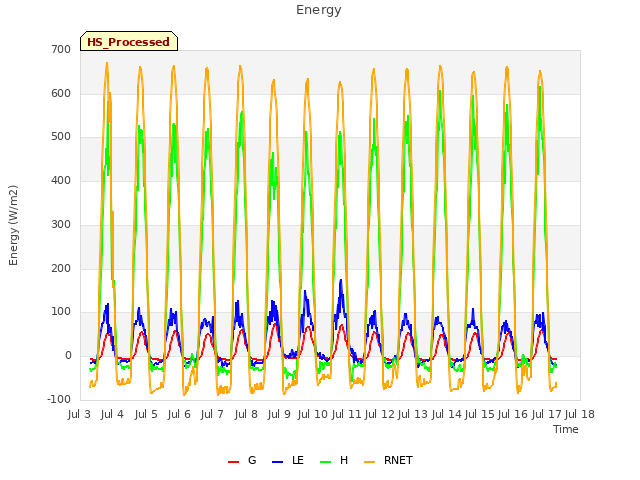Toggle the H series legend entry

pyautogui.click(x=334, y=460)
